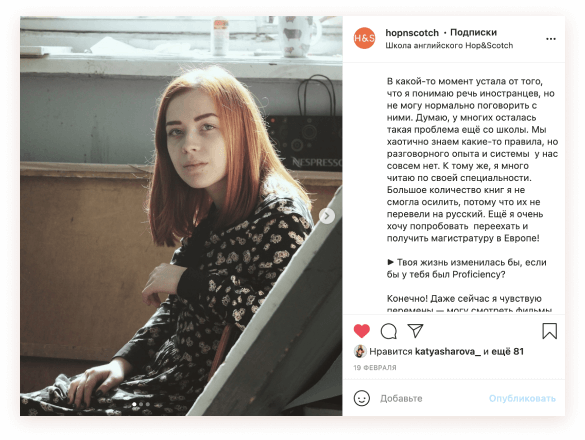The height and width of the screenshot is (440, 585).
Task: Select the second carousel dot indicator
Action: 141,404
